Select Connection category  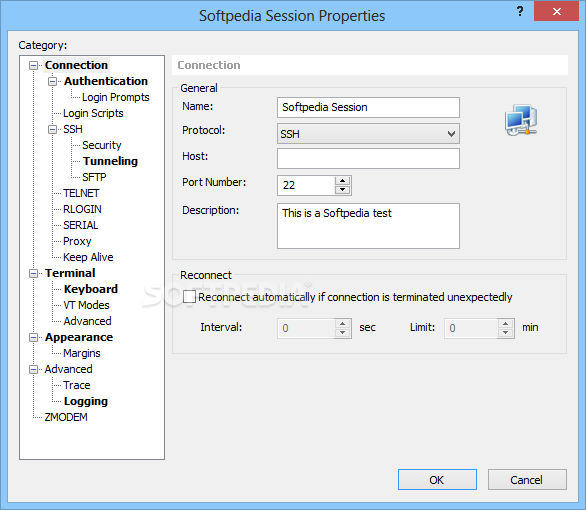76,65
